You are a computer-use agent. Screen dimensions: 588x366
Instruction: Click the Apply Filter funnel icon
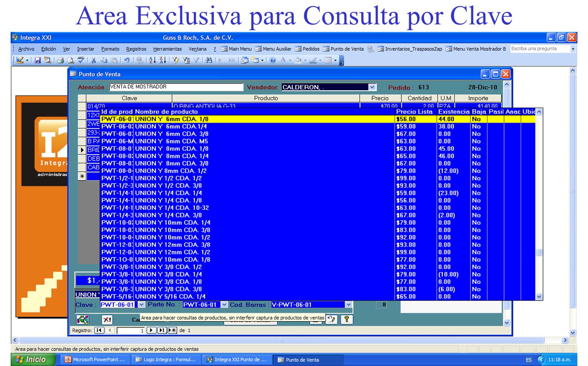[196, 61]
